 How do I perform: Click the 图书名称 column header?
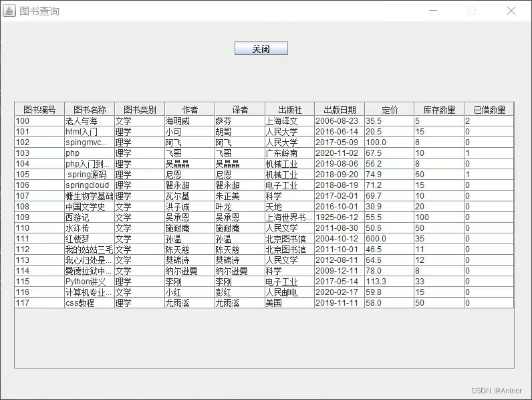90,110
